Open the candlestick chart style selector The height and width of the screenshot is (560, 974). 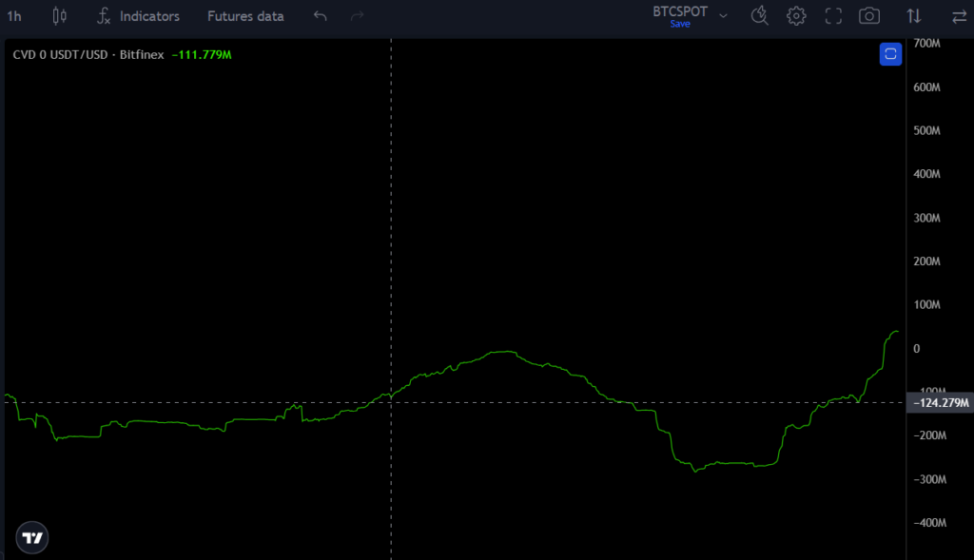[60, 16]
